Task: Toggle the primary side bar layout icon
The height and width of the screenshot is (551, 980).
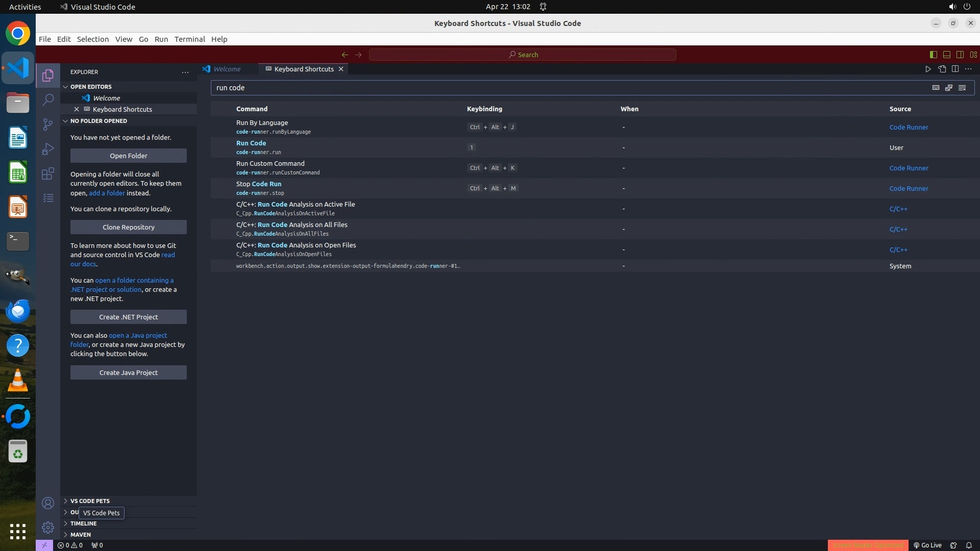Action: click(x=933, y=55)
